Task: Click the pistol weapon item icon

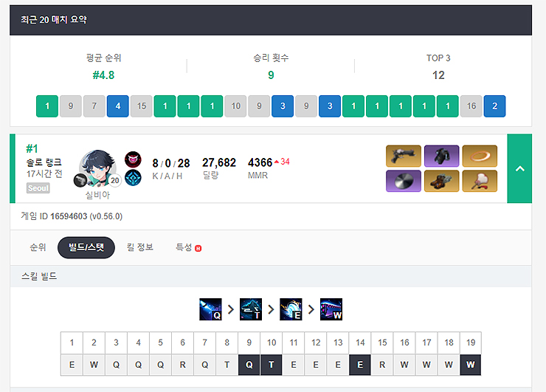Action: click(x=404, y=156)
